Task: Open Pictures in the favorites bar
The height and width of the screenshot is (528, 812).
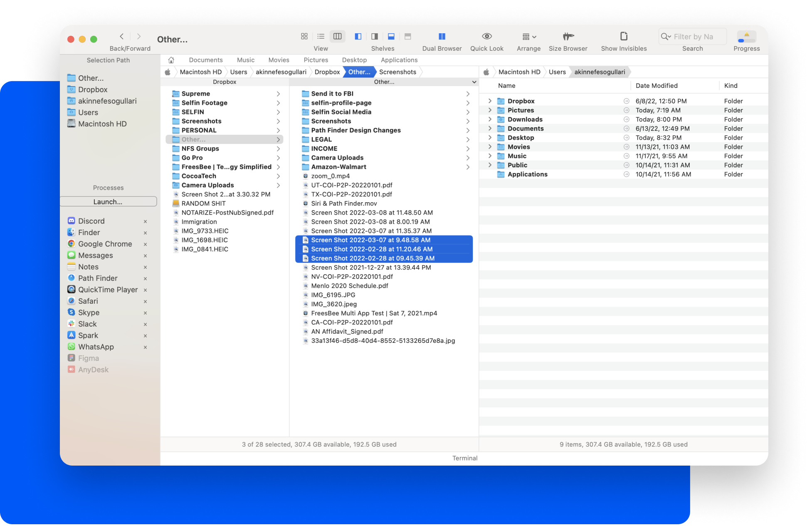Action: tap(316, 60)
